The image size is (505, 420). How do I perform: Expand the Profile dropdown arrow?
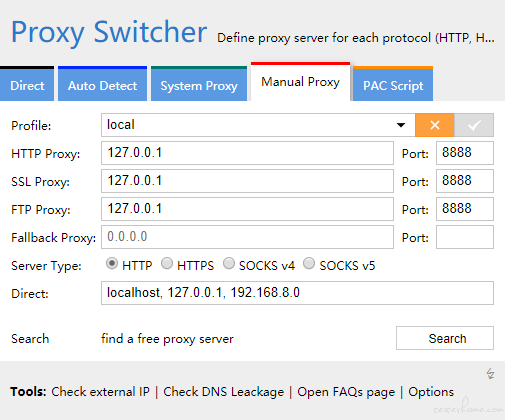click(x=401, y=125)
